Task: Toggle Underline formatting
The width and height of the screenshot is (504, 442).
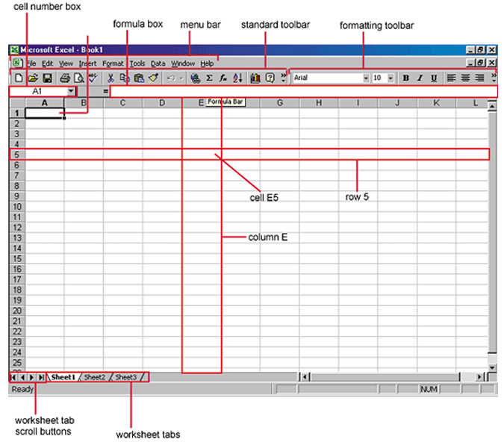Action: point(434,78)
